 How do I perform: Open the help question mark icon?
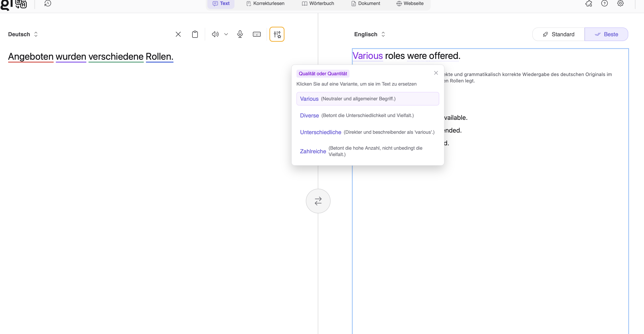604,4
